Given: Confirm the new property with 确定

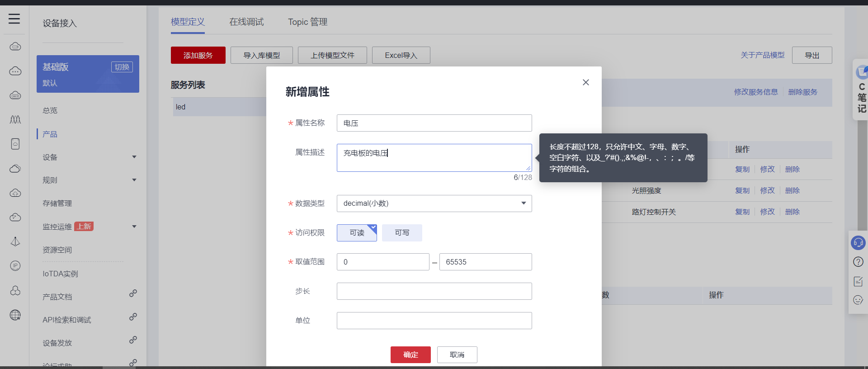Looking at the screenshot, I should click(x=410, y=355).
